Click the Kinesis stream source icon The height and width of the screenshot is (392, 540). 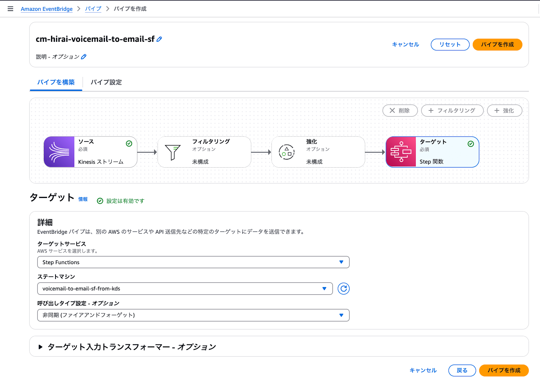pos(59,152)
